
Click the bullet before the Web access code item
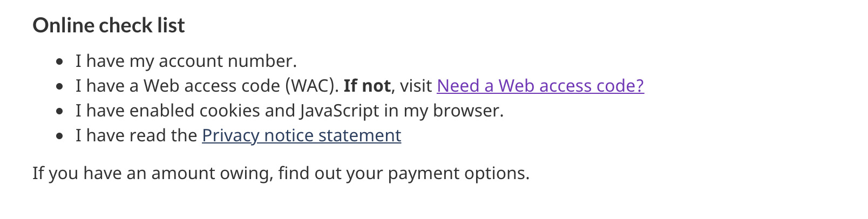60,87
